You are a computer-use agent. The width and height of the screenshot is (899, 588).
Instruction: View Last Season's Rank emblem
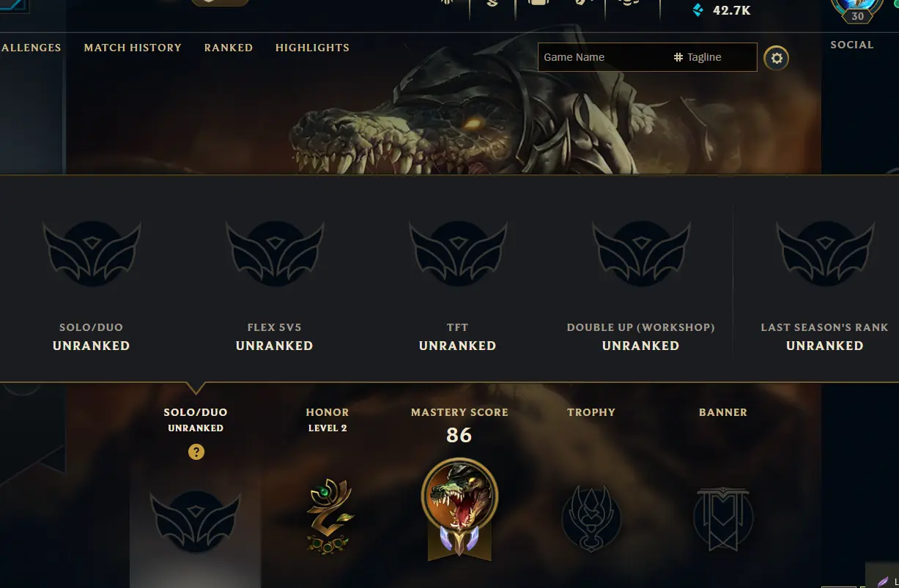(825, 253)
